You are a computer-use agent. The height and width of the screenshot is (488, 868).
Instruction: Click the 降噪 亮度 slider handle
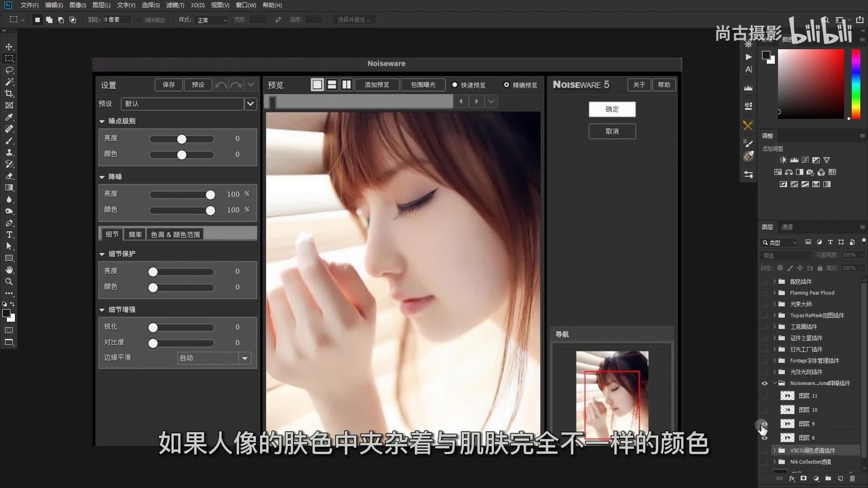point(210,195)
